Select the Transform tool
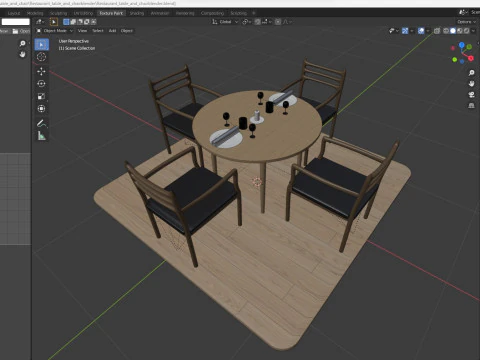This screenshot has width=480, height=360. (41, 109)
